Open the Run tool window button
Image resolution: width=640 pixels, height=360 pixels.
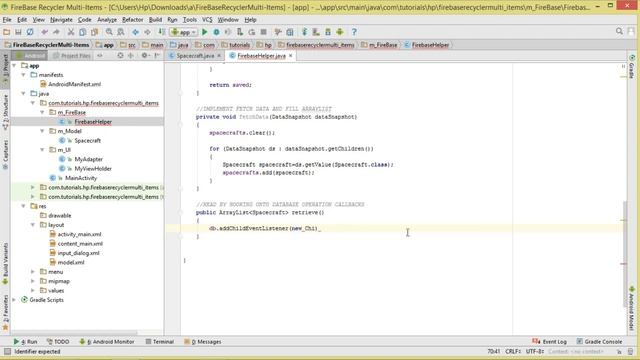[x=25, y=342]
